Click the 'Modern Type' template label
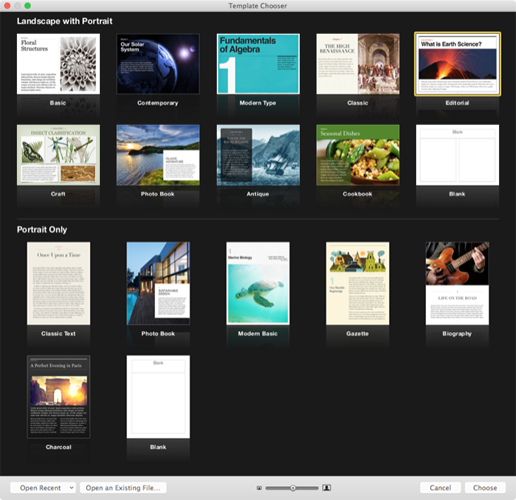Viewport: 516px width, 500px height. pyautogui.click(x=258, y=103)
